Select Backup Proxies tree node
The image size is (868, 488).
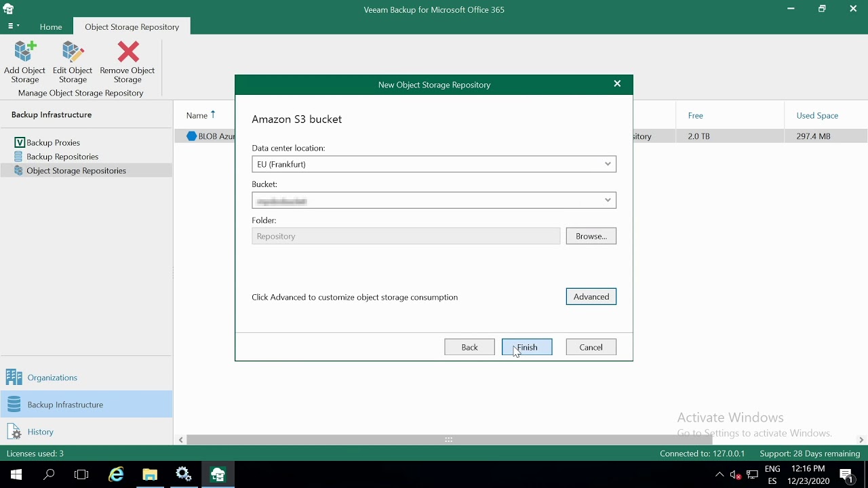point(53,142)
